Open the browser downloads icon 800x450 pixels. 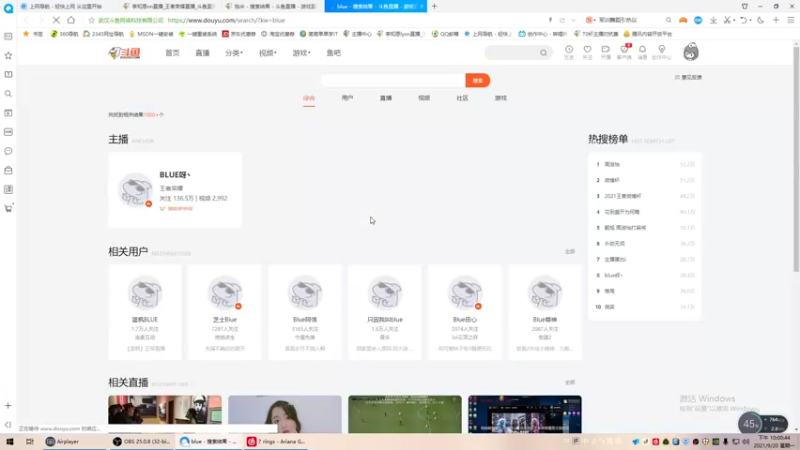point(713,20)
